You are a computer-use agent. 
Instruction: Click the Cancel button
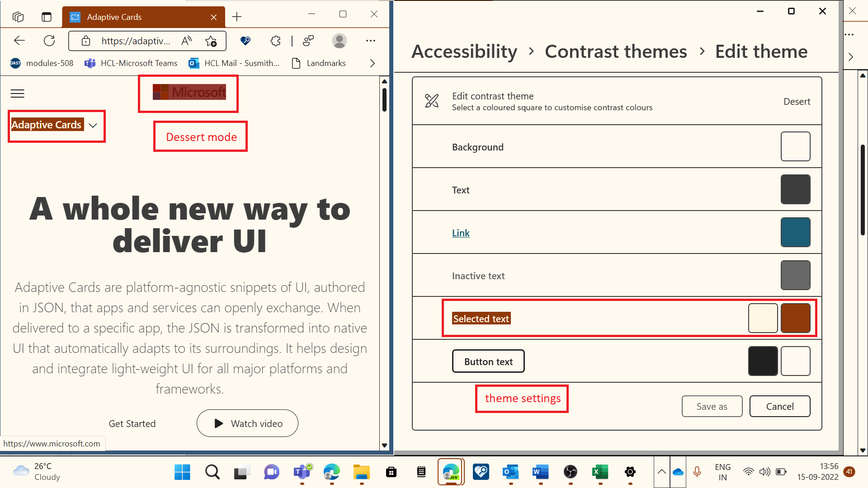(779, 406)
